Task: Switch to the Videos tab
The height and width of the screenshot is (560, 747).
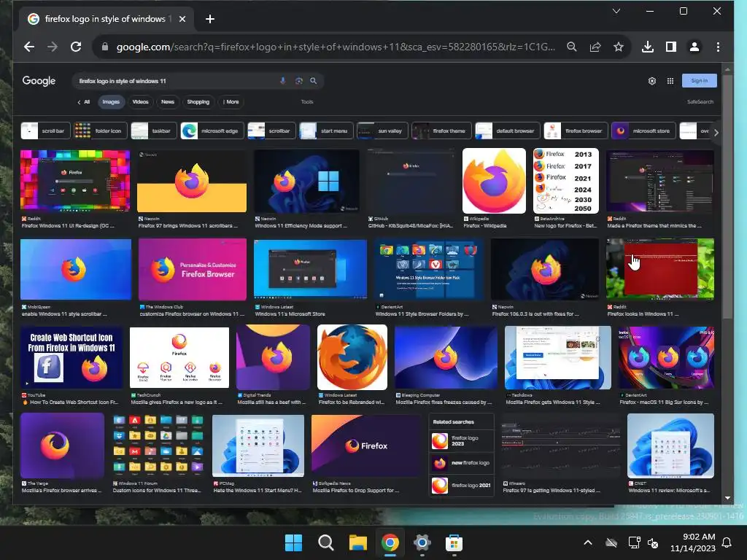Action: click(140, 102)
